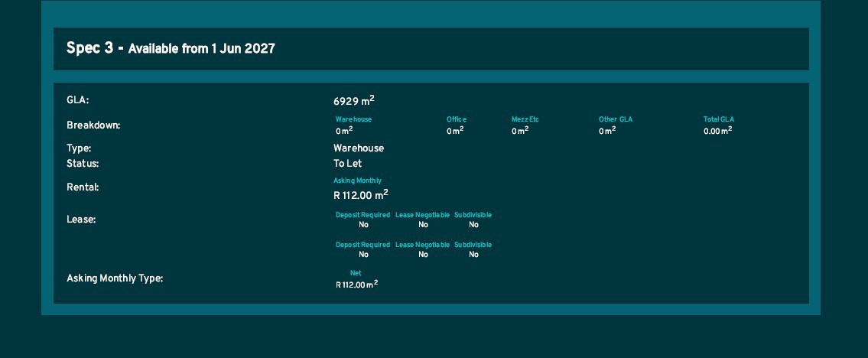Click the 'Spec 3' heading text

[89, 49]
